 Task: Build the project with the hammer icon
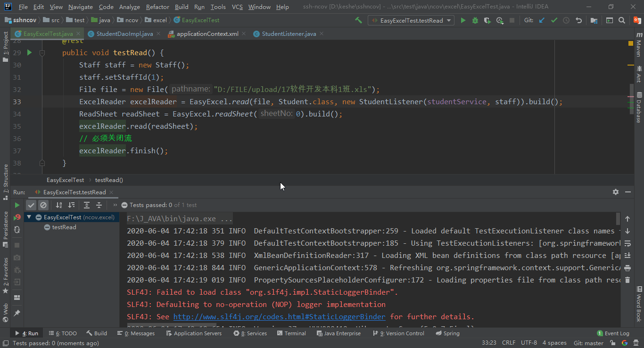359,20
